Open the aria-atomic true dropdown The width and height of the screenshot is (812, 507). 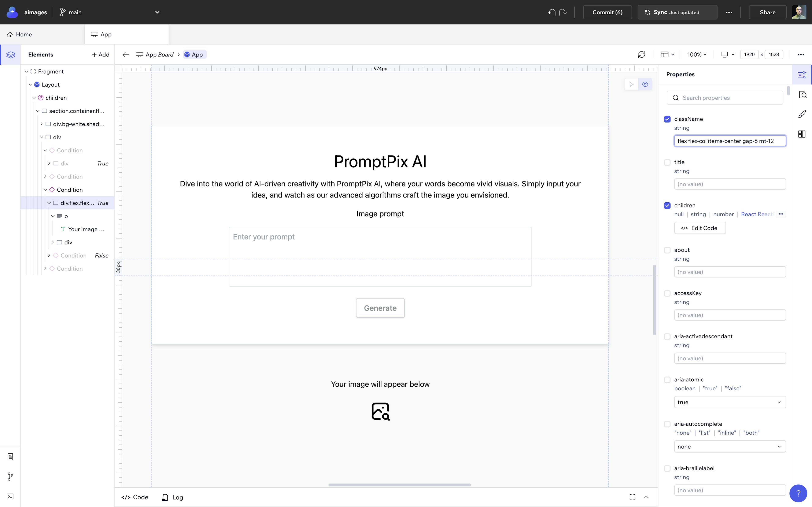730,402
